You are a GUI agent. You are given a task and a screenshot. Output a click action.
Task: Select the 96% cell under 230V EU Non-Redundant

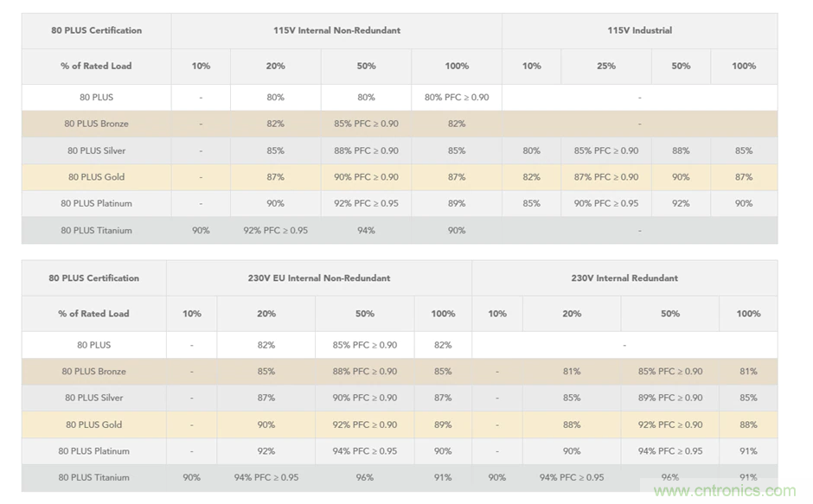pos(364,477)
